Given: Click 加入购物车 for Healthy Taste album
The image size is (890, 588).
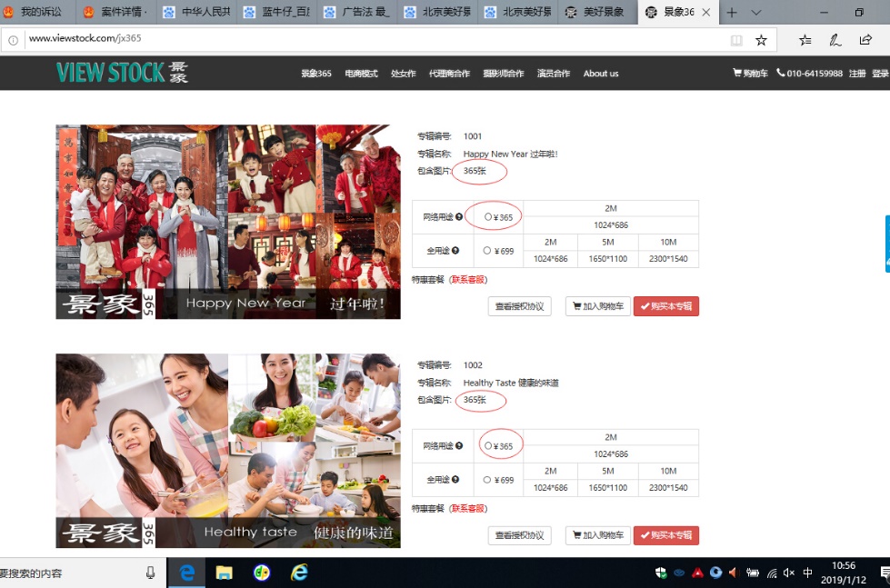Looking at the screenshot, I should click(597, 535).
